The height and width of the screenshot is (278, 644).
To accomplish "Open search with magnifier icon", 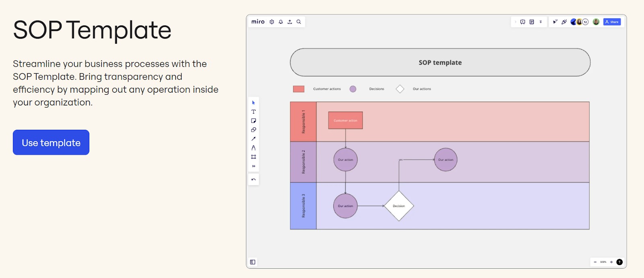I will (x=299, y=22).
